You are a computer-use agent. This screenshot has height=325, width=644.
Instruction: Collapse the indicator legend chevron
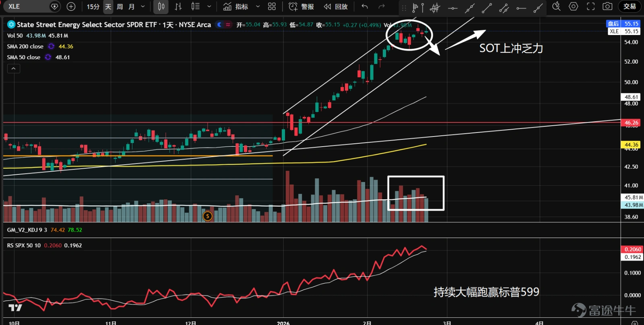(13, 68)
